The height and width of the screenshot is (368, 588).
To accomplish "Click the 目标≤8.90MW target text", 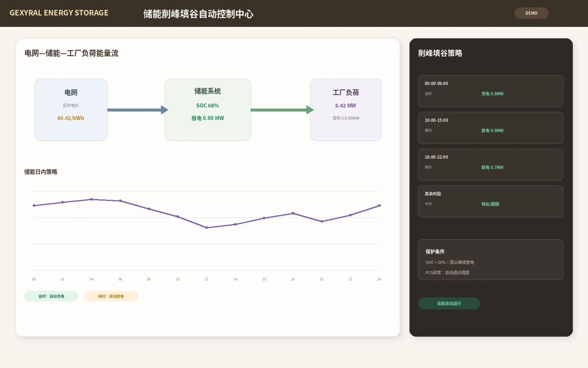I will click(346, 118).
